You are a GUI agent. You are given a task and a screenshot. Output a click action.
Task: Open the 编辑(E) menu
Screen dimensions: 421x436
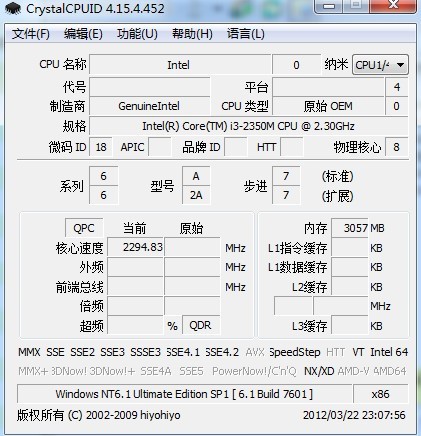83,34
